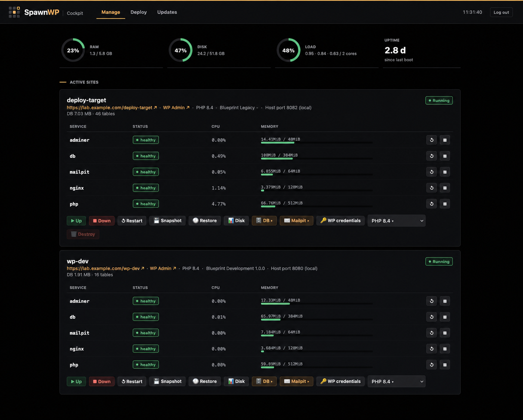Expand the DB menu for wp-dev

coord(264,382)
